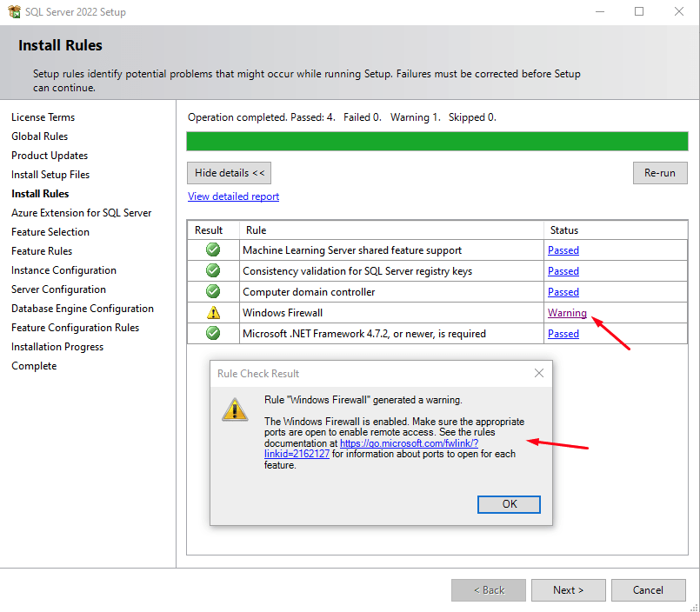Screen dimensions: 700x612
Task: Click OK in Rule Check Result dialog
Action: (x=509, y=504)
